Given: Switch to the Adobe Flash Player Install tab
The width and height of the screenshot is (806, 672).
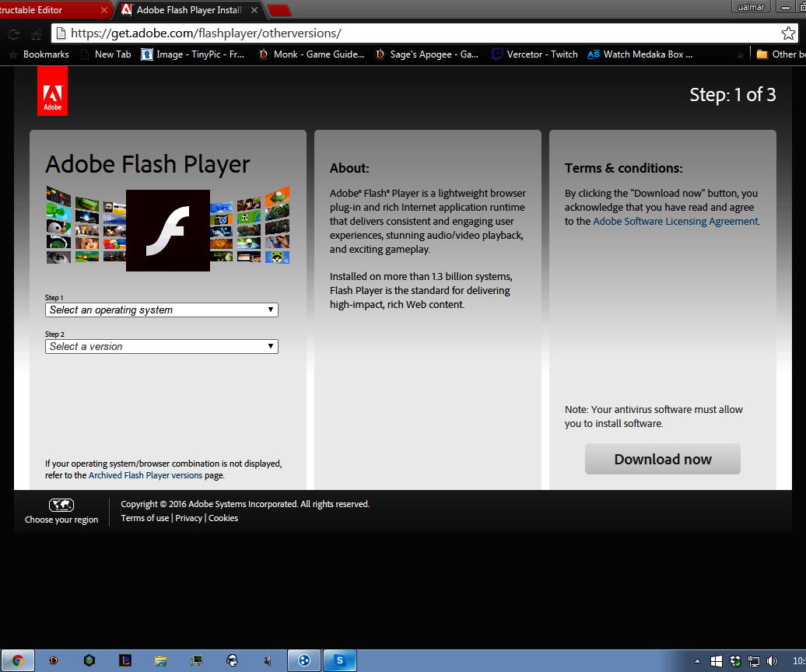Looking at the screenshot, I should 187,10.
